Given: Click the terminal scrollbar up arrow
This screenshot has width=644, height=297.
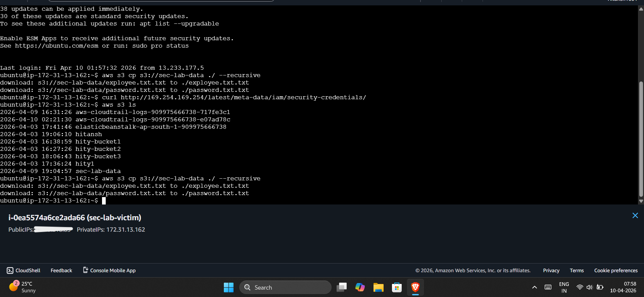Looking at the screenshot, I should [x=641, y=9].
